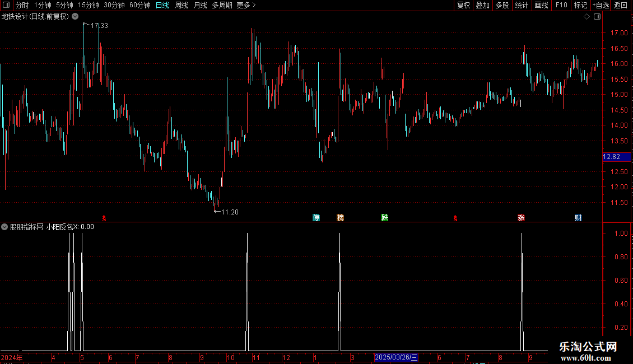This screenshot has width=633, height=364.
Task: Switch to 周线 weekly chart
Action: coord(181,5)
